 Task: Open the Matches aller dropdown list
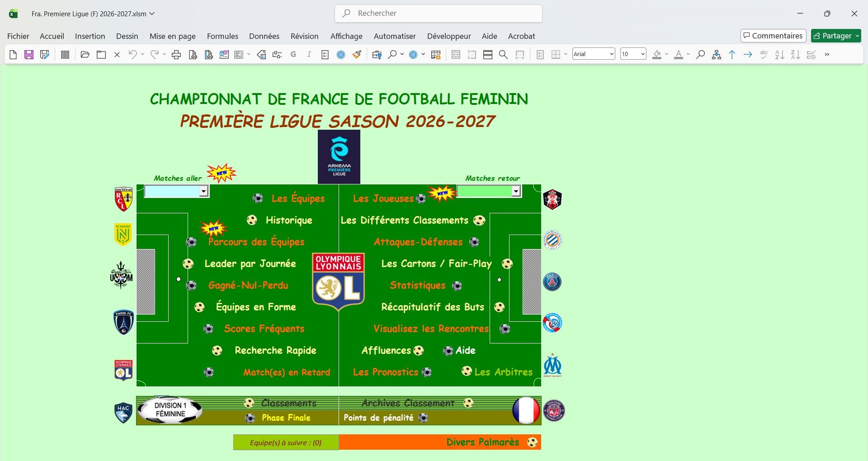tap(203, 191)
